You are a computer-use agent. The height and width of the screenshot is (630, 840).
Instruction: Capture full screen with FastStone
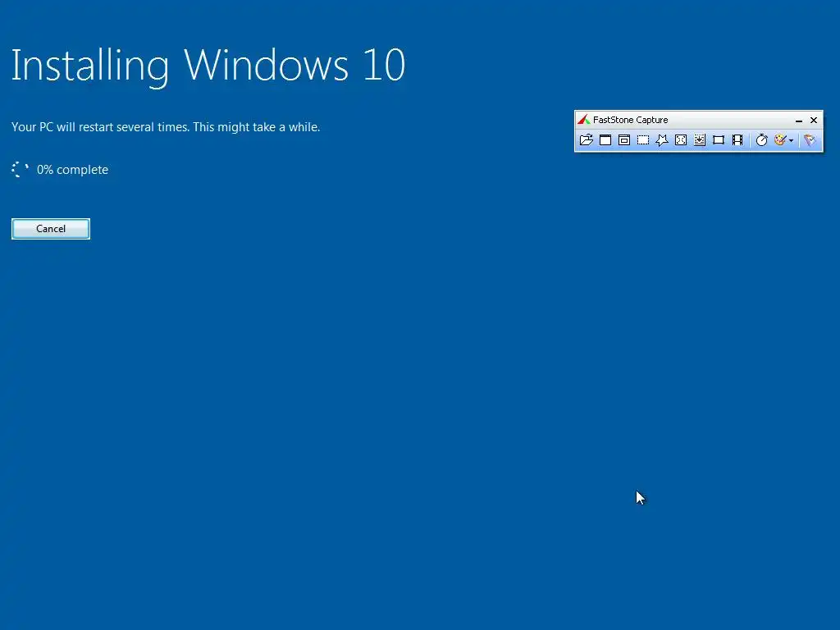(681, 139)
